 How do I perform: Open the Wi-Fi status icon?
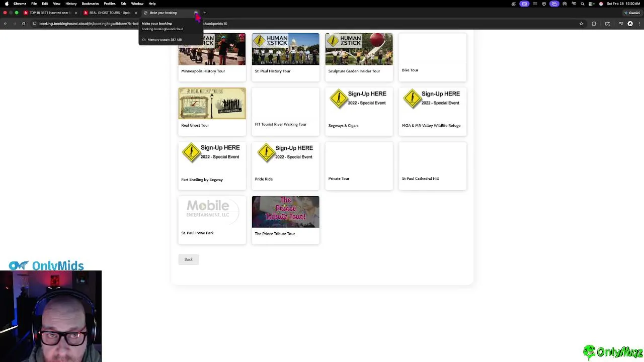click(574, 4)
